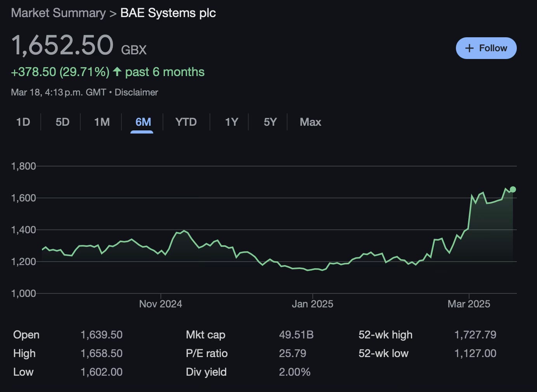The width and height of the screenshot is (537, 392).
Task: Click the P/E ratio value 25.79
Action: 293,353
